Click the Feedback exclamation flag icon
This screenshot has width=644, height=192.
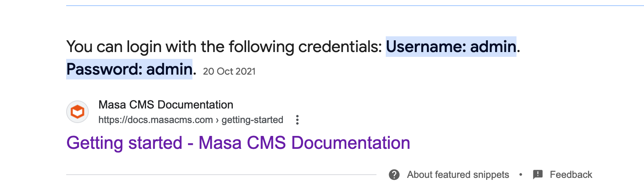(x=538, y=175)
